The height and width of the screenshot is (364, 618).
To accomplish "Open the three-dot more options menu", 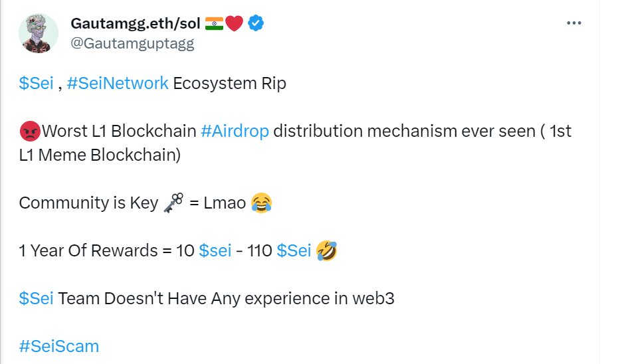I will [574, 23].
